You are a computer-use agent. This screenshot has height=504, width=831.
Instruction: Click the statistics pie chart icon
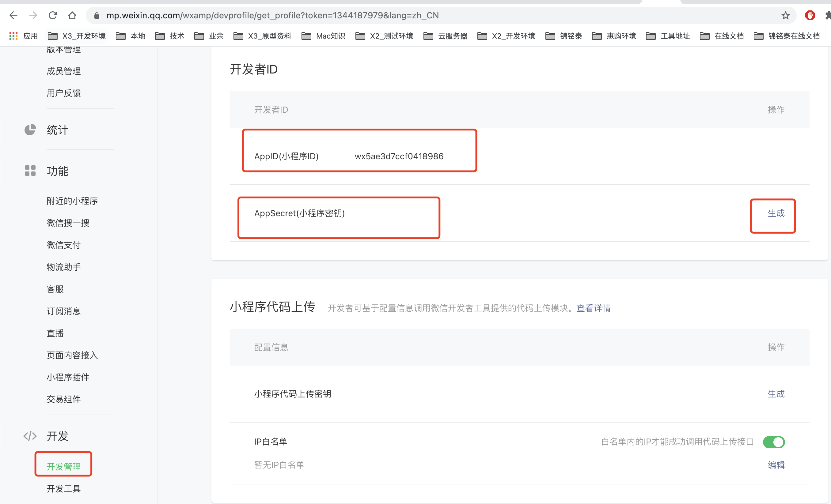click(x=30, y=130)
